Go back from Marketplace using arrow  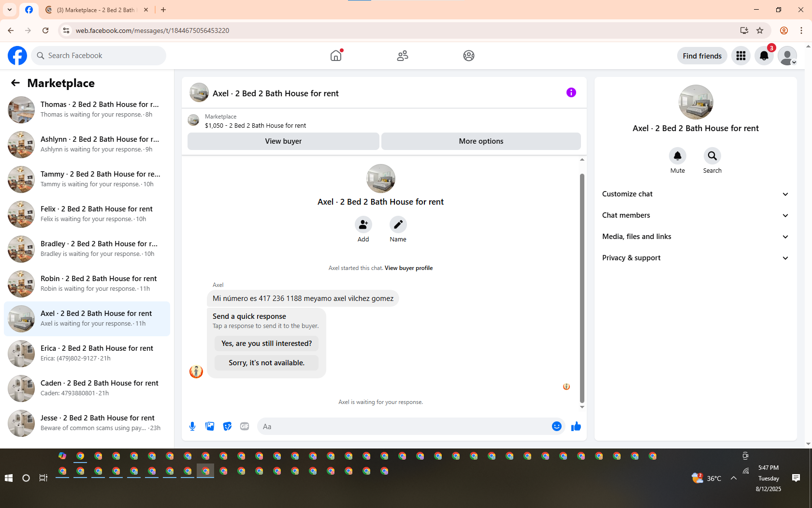point(15,83)
